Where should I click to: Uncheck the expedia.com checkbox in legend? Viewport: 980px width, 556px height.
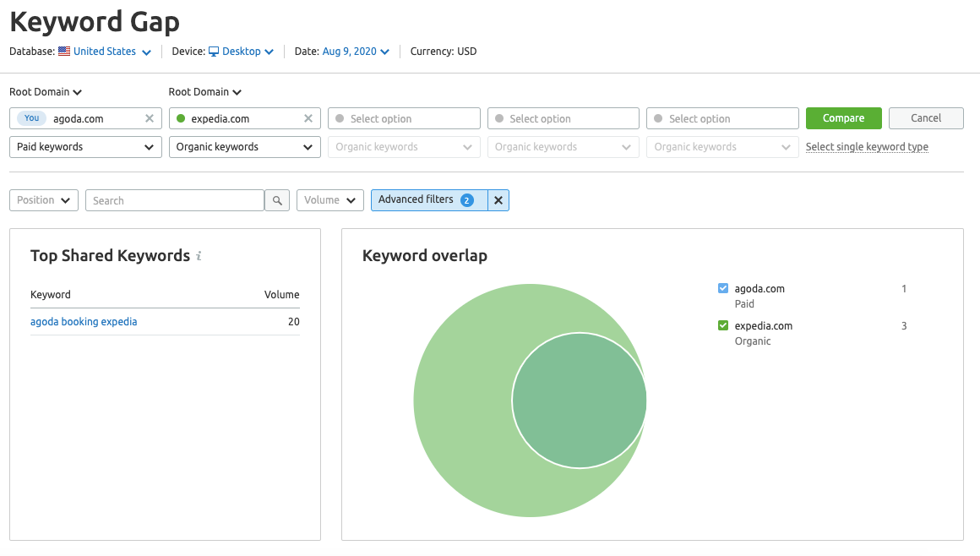tap(723, 325)
